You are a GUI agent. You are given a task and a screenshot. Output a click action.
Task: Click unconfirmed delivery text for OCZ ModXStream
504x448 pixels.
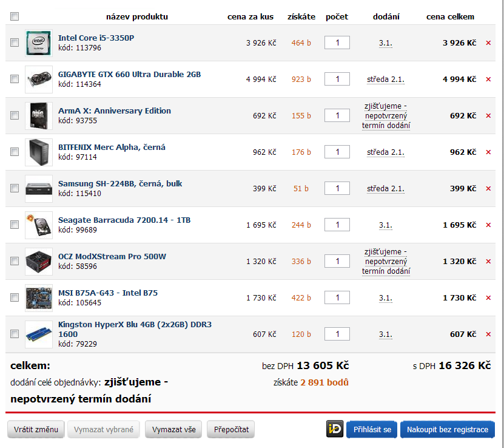click(x=386, y=262)
